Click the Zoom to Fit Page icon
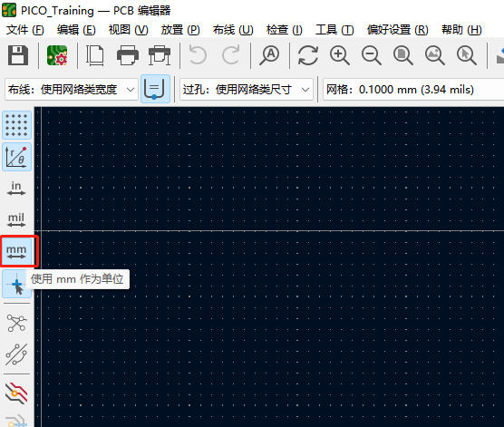Image resolution: width=504 pixels, height=427 pixels. pos(403,55)
